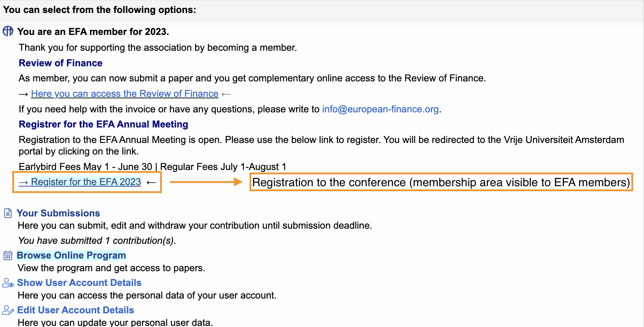Select Edit User Account Details

pos(75,310)
